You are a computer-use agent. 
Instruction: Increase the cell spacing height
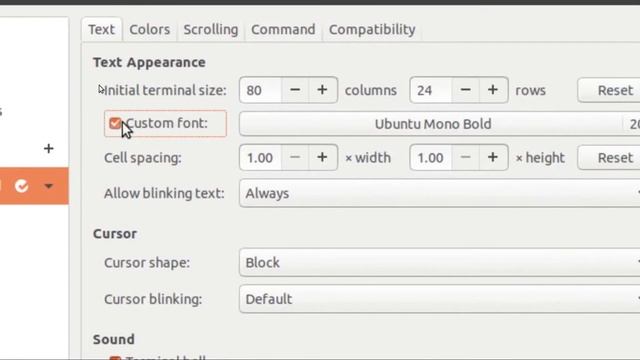(493, 157)
